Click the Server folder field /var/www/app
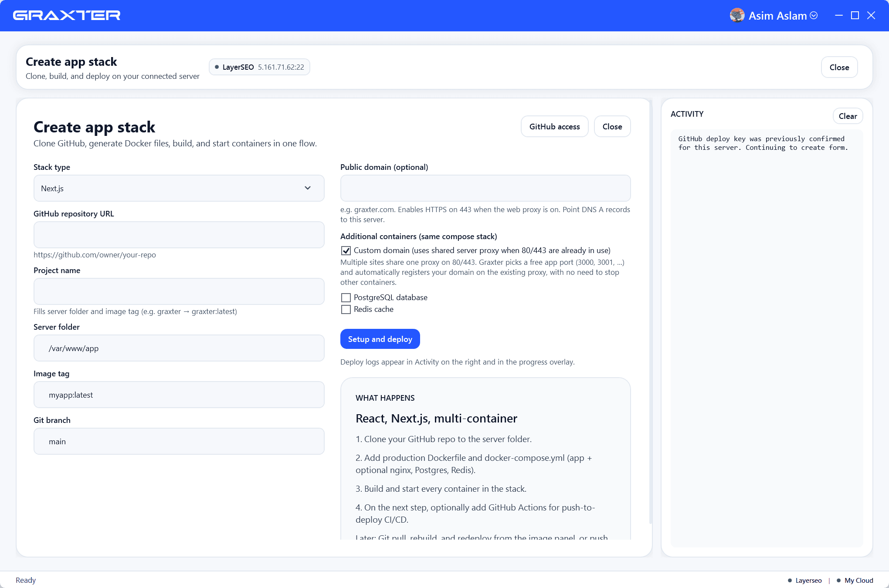Screen dimensions: 889x588 click(x=179, y=348)
